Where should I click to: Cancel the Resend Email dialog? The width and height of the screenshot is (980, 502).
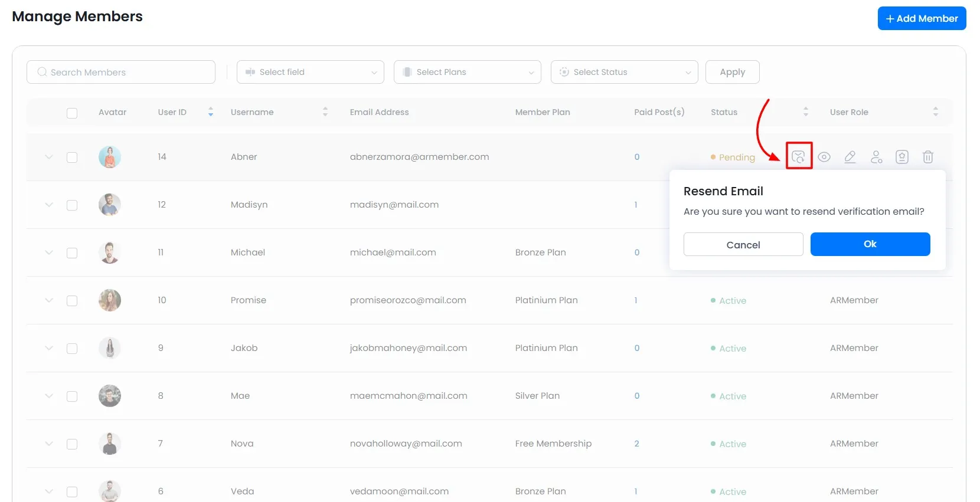point(743,244)
